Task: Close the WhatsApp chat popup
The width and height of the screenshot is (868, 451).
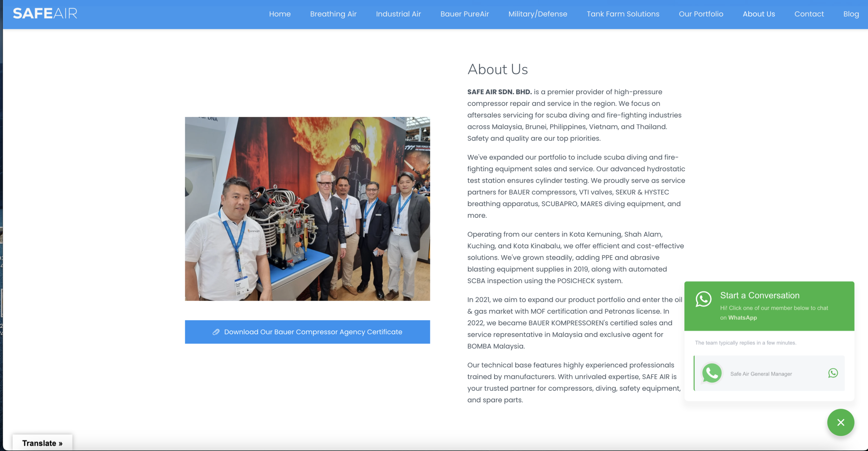Action: pos(841,422)
